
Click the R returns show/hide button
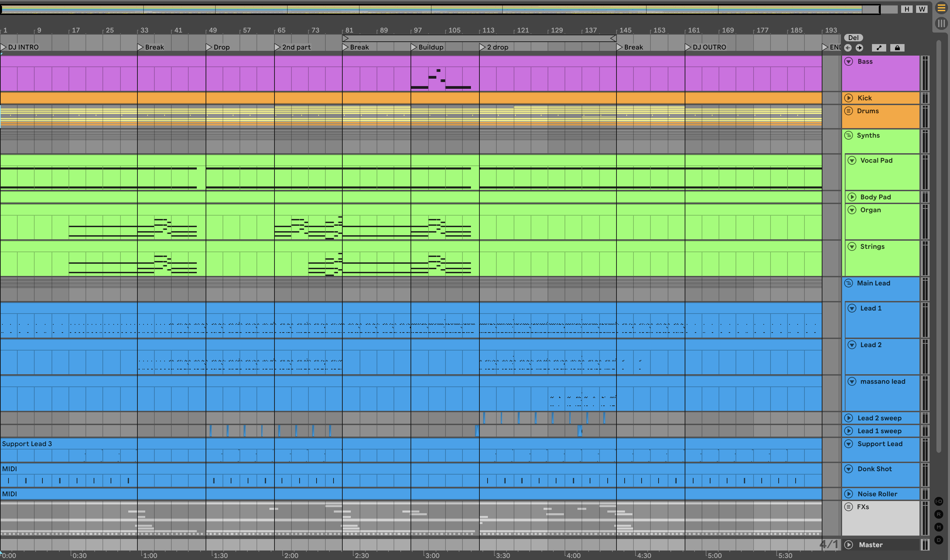[x=939, y=514]
